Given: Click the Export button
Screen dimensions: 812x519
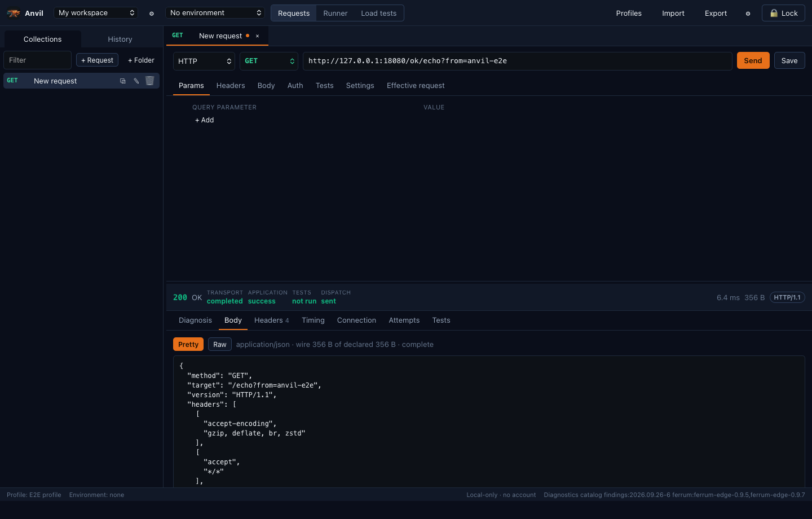Looking at the screenshot, I should 716,13.
